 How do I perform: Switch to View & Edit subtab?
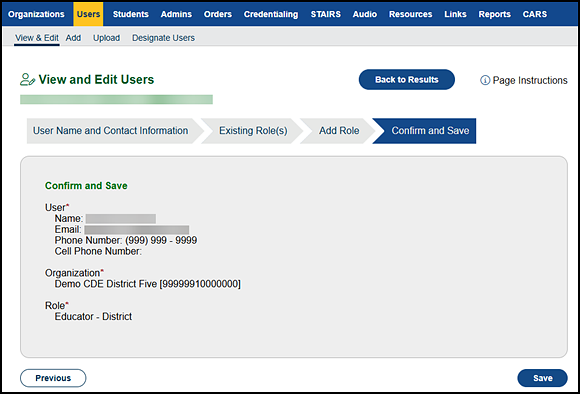[x=37, y=38]
